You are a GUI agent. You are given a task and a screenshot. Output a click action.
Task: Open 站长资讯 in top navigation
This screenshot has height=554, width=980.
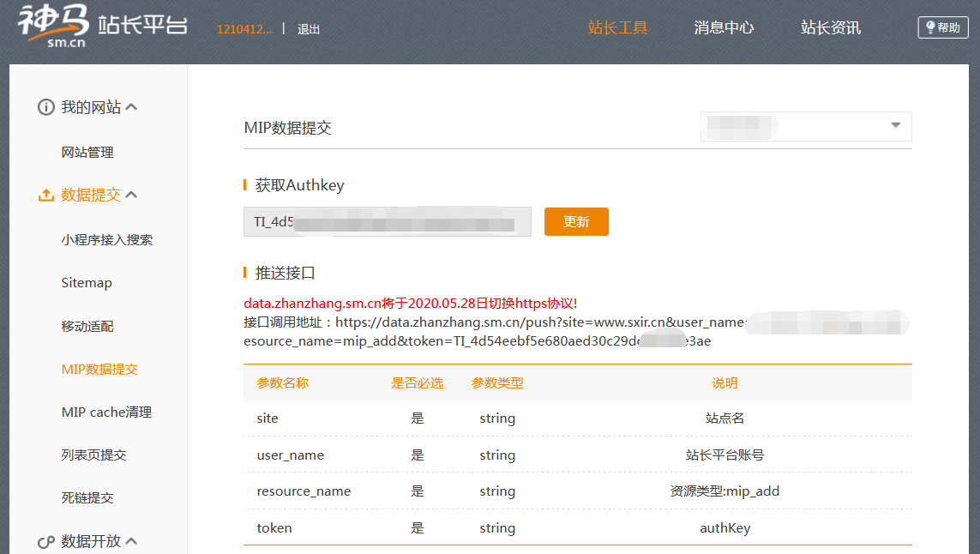click(831, 28)
